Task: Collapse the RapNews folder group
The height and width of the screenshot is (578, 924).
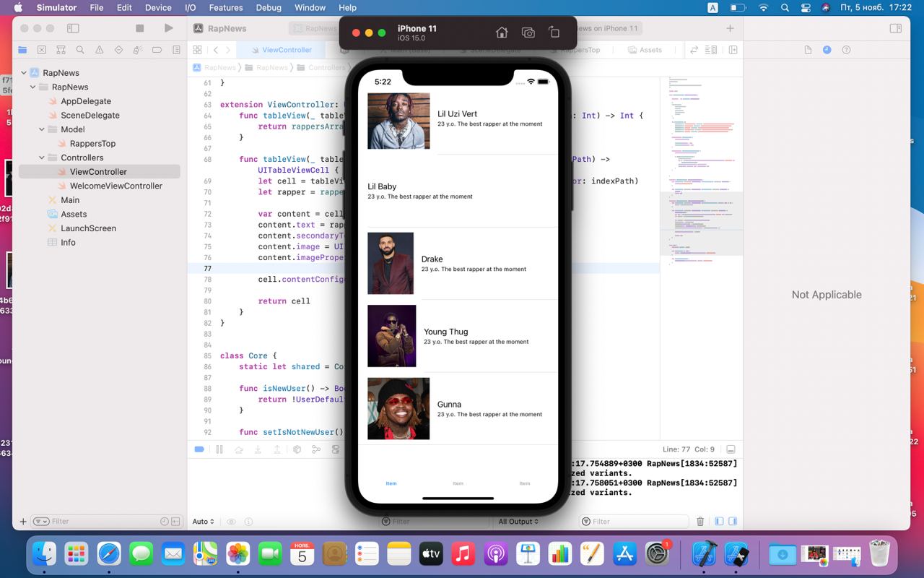Action: (33, 87)
